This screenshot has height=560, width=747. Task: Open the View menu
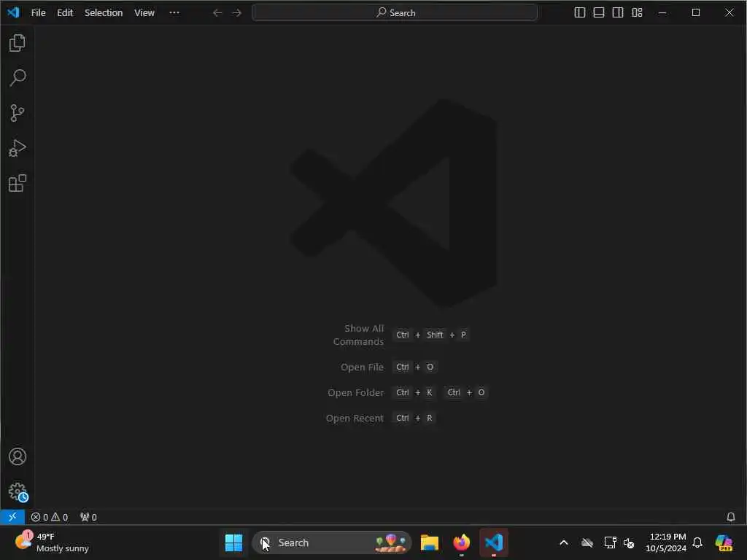144,13
